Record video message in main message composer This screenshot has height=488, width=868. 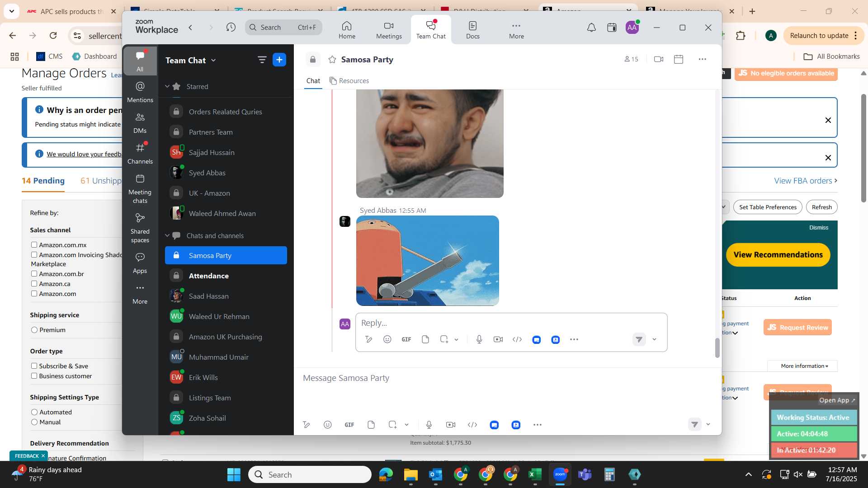451,425
